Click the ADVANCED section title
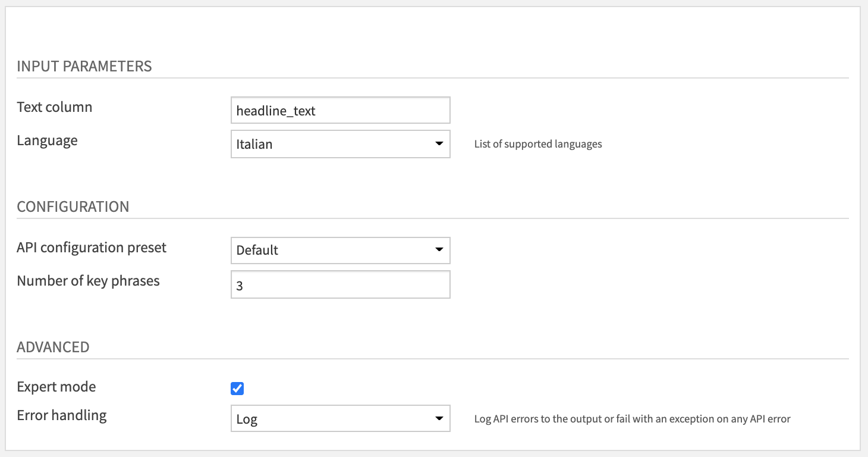The height and width of the screenshot is (457, 868). [x=53, y=347]
